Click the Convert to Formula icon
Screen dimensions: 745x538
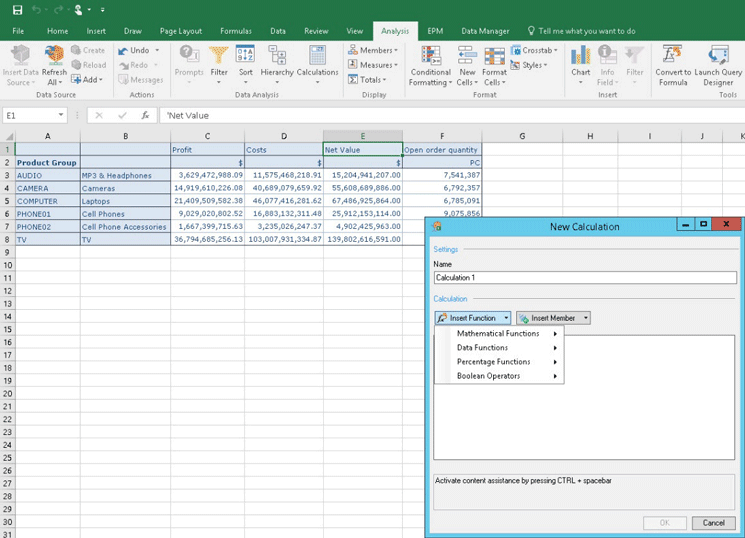[x=672, y=55]
